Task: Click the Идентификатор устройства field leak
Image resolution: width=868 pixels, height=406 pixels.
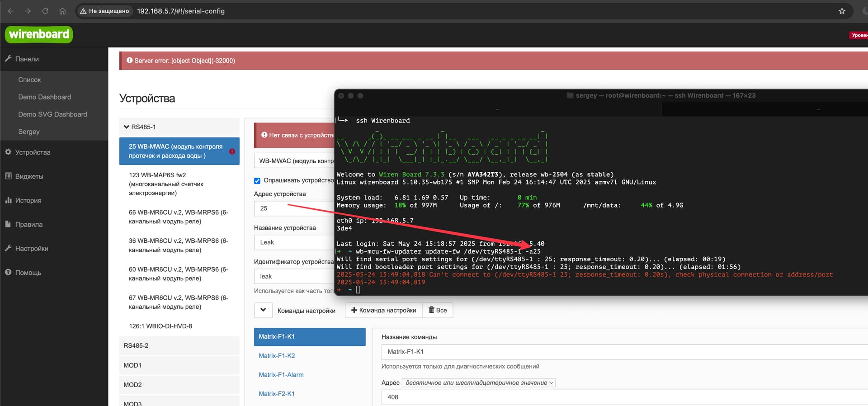Action: coord(294,276)
